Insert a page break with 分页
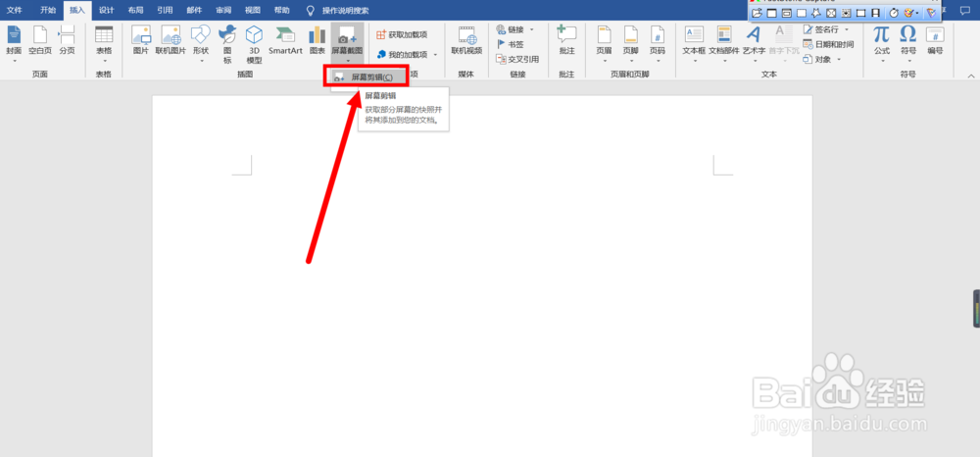 click(67, 40)
